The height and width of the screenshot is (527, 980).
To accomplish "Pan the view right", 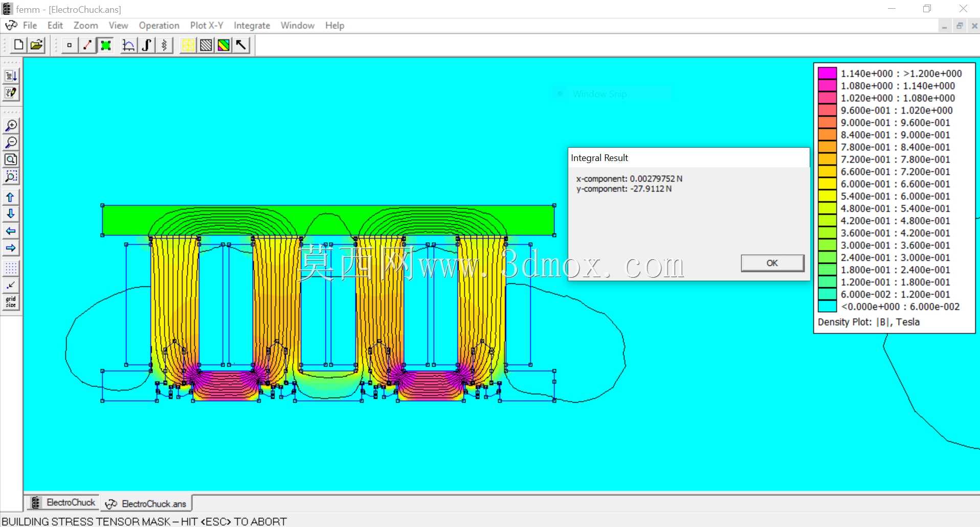I will (11, 248).
